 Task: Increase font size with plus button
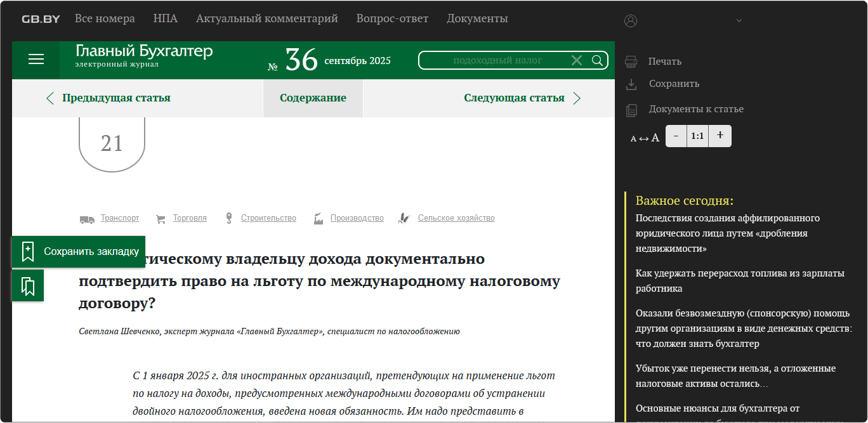(720, 136)
